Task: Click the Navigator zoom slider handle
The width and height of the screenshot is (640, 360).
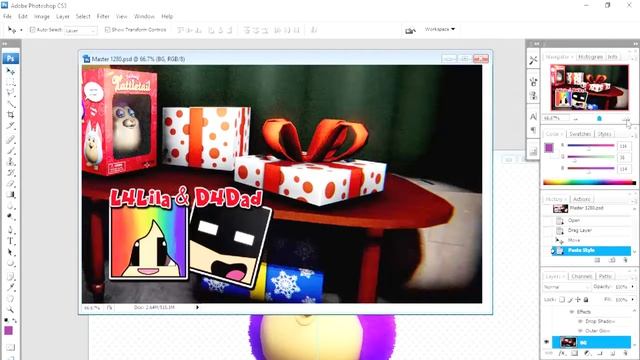Action: click(599, 119)
